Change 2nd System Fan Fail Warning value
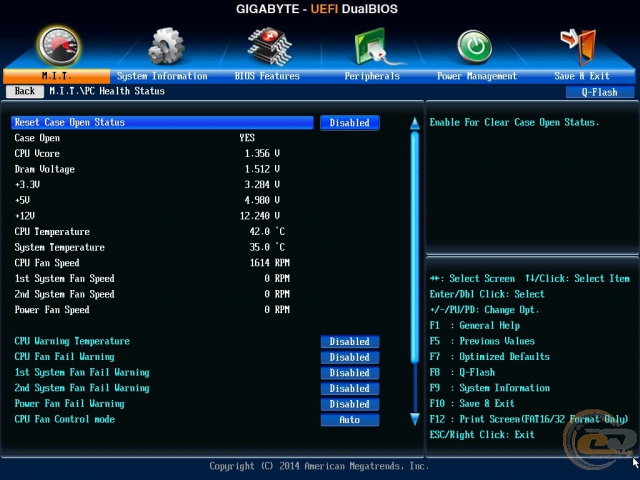Viewport: 640px width, 480px height. pyautogui.click(x=350, y=388)
